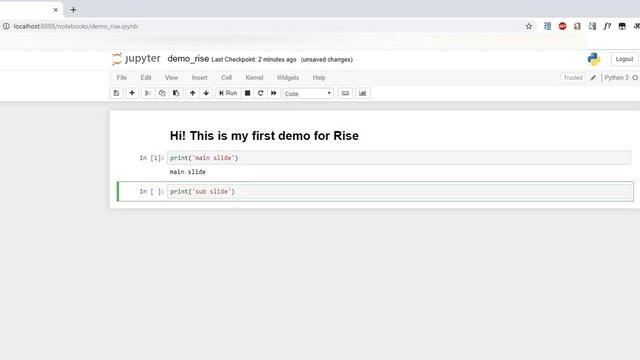Click the Logout button
Image resolution: width=640 pixels, height=360 pixels.
[624, 59]
